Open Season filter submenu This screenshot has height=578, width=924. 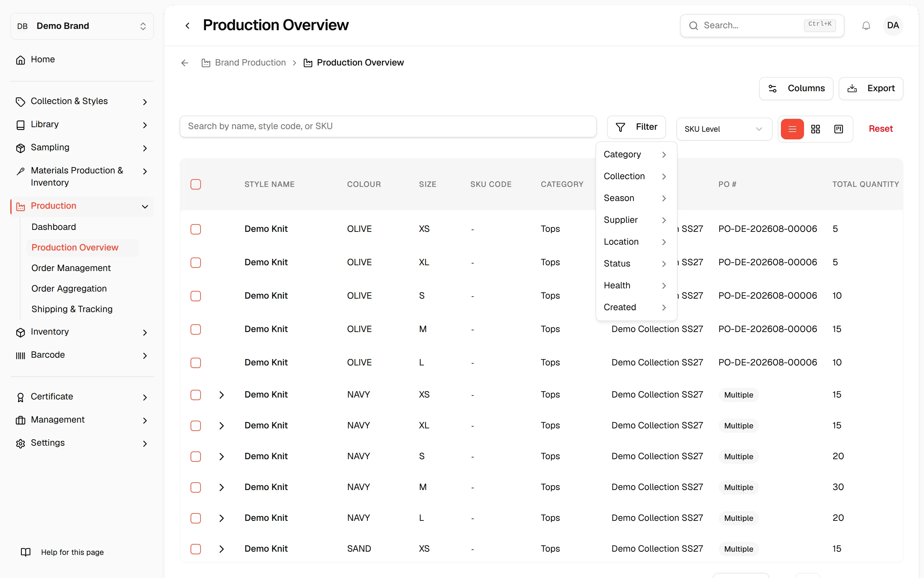[636, 198]
